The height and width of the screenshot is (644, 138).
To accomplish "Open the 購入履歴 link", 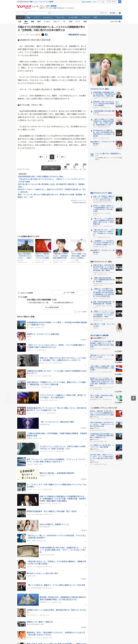I will [x=112, y=13].
